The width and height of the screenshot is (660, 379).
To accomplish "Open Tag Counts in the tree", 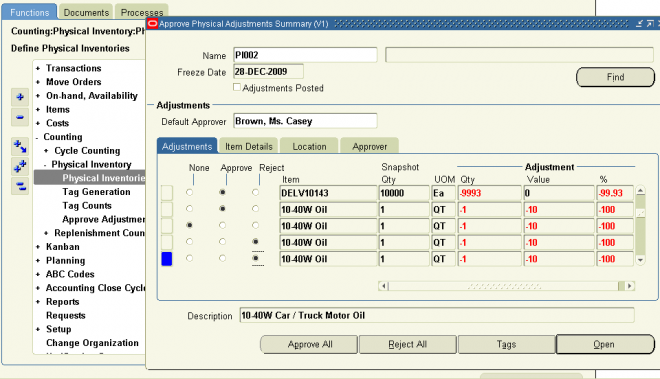I will point(87,206).
